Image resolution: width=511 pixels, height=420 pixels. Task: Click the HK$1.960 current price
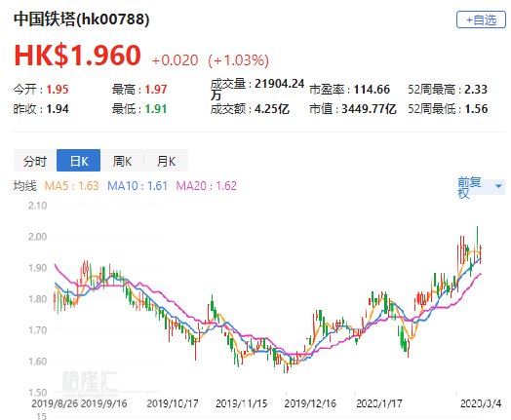[x=78, y=55]
